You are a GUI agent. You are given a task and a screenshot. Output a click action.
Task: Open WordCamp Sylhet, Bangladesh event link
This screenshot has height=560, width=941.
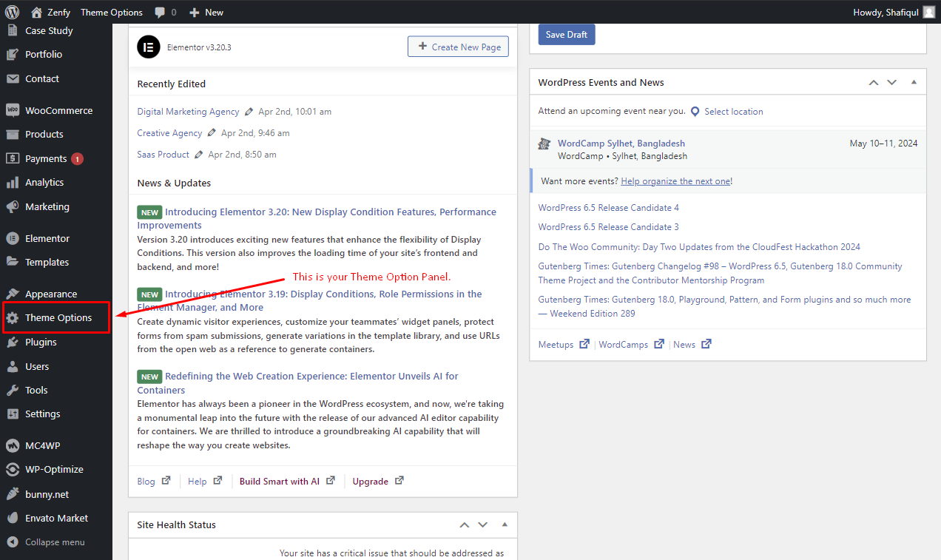click(621, 144)
